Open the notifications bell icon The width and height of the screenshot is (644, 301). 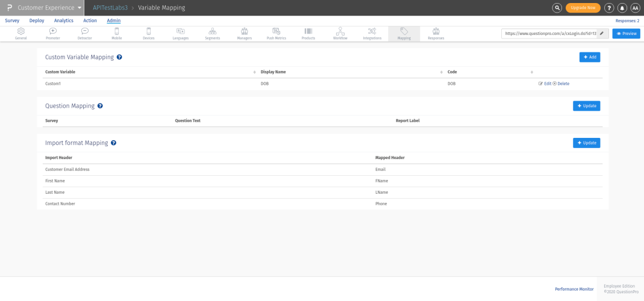click(622, 8)
